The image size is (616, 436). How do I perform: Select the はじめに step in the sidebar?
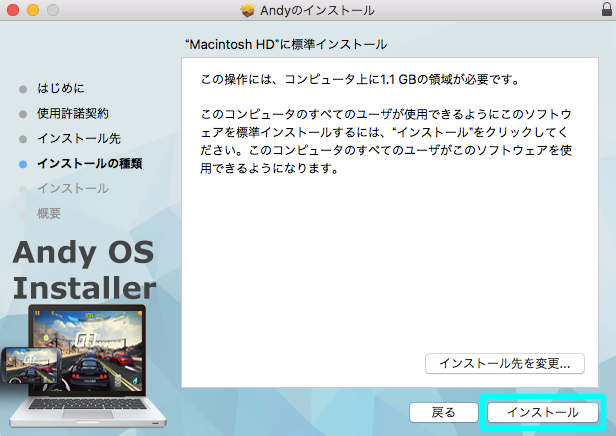(60, 88)
